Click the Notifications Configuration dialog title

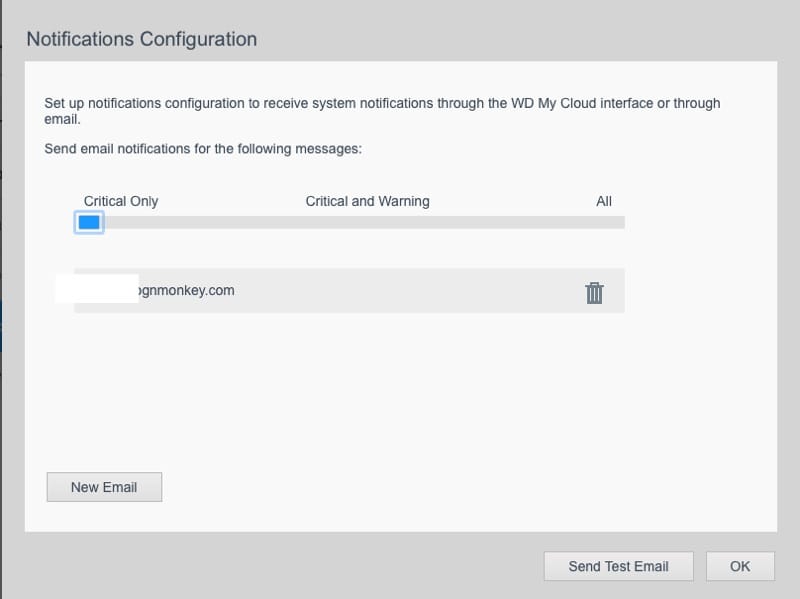point(141,39)
